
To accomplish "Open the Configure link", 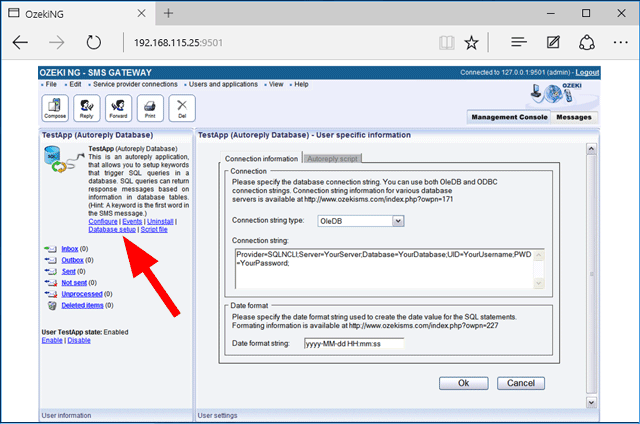I will pyautogui.click(x=103, y=222).
